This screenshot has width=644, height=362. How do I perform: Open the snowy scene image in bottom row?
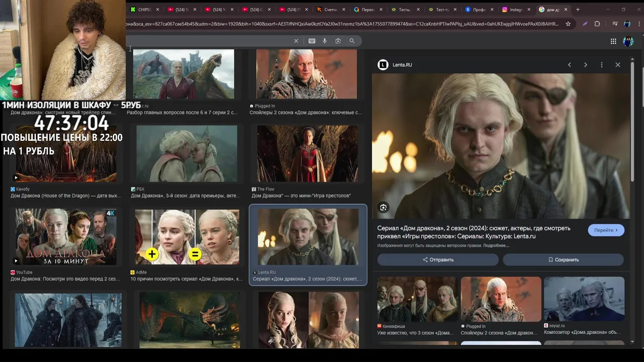(x=68, y=320)
